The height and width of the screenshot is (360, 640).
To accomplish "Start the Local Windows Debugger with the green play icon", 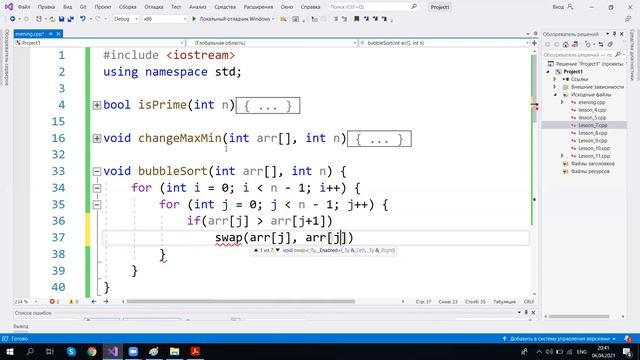I will point(194,19).
